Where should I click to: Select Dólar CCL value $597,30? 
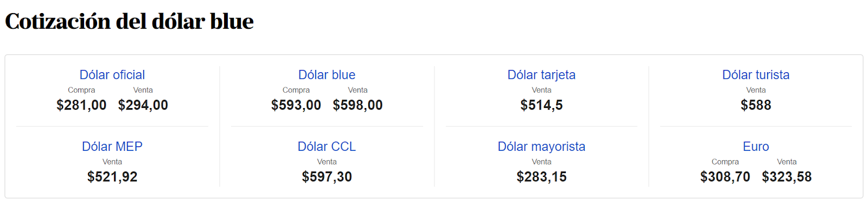[x=327, y=177]
